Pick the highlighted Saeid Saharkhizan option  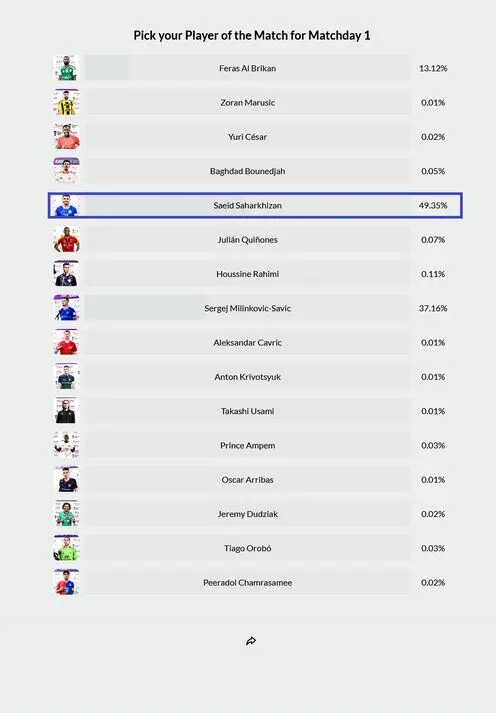(255, 205)
